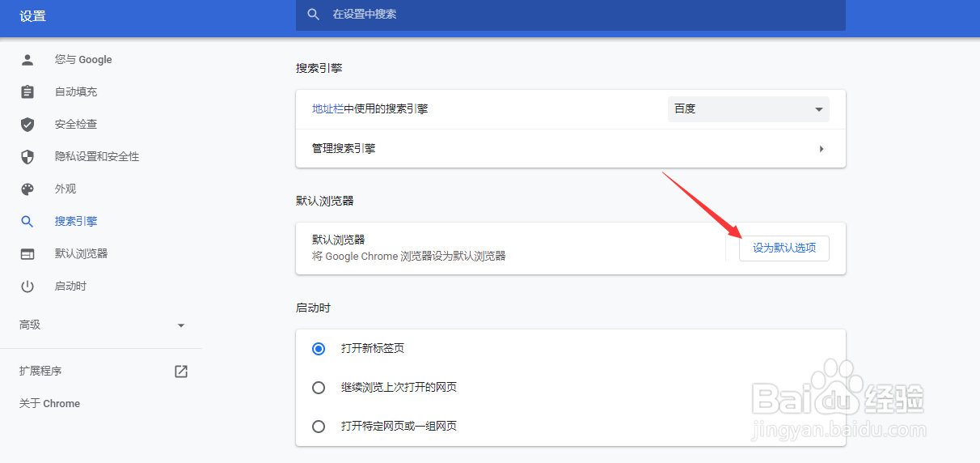Click the shield icon for 隐私设置和安全性

tap(27, 156)
